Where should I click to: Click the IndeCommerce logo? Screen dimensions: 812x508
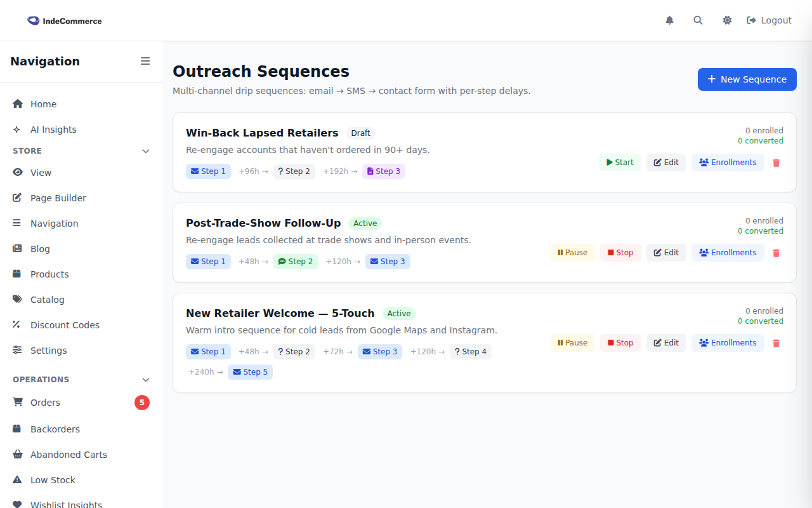[64, 21]
